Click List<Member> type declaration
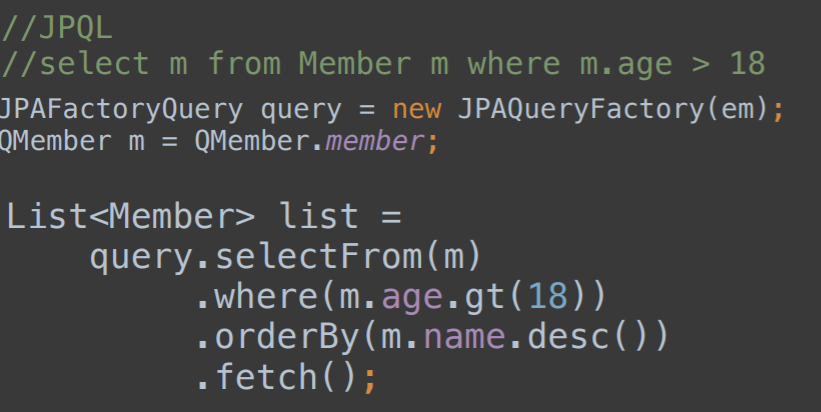This screenshot has height=412, width=821. (131, 216)
